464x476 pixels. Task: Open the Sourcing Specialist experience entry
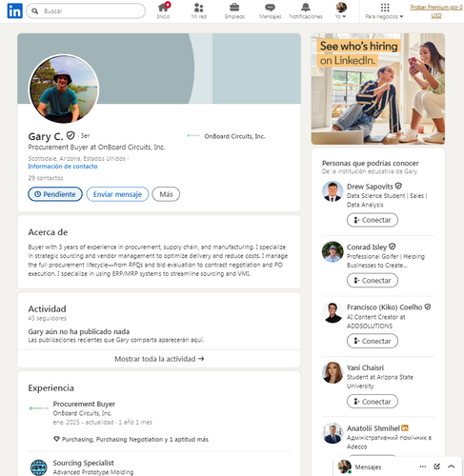[x=83, y=463]
